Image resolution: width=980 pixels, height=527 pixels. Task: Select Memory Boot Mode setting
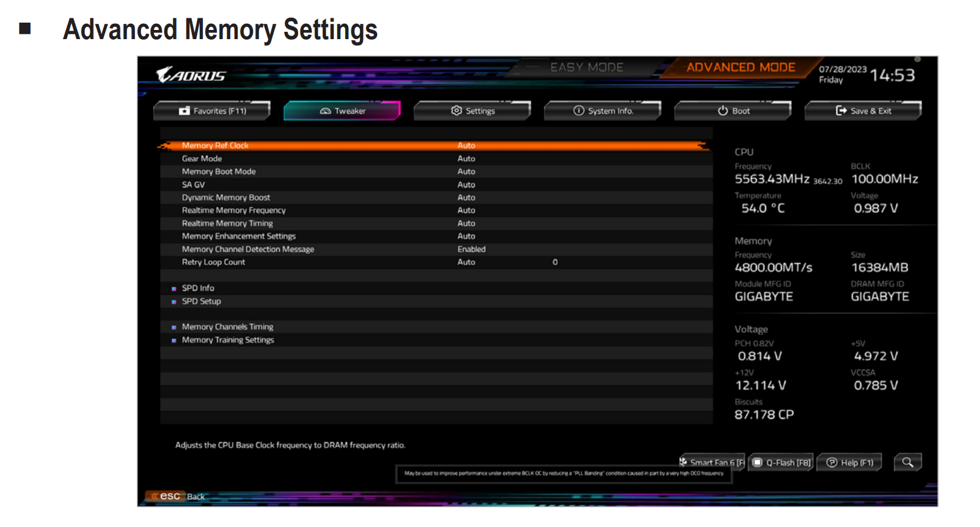436,171
